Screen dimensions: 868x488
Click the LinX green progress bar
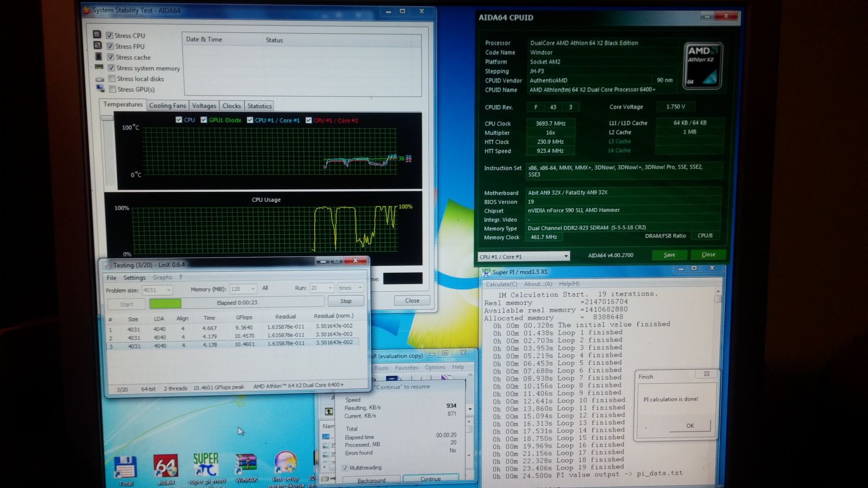[165, 304]
